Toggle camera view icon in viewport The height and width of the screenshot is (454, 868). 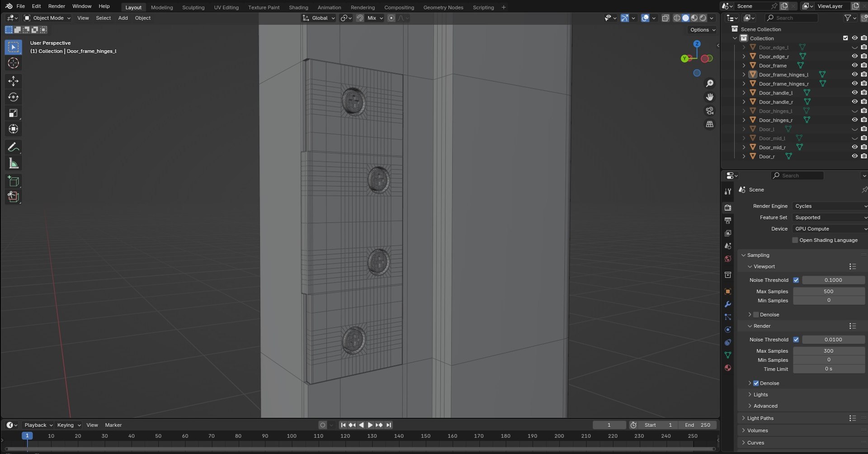tap(710, 111)
